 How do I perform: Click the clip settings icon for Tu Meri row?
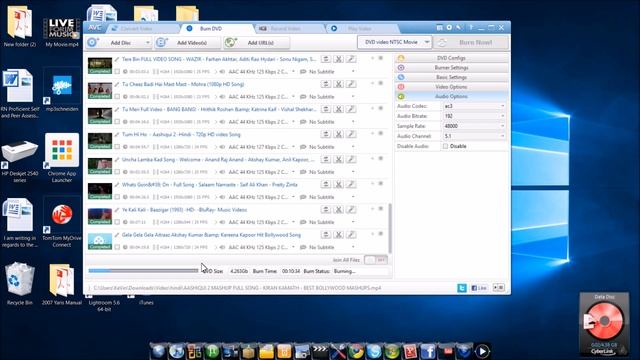coord(326,109)
